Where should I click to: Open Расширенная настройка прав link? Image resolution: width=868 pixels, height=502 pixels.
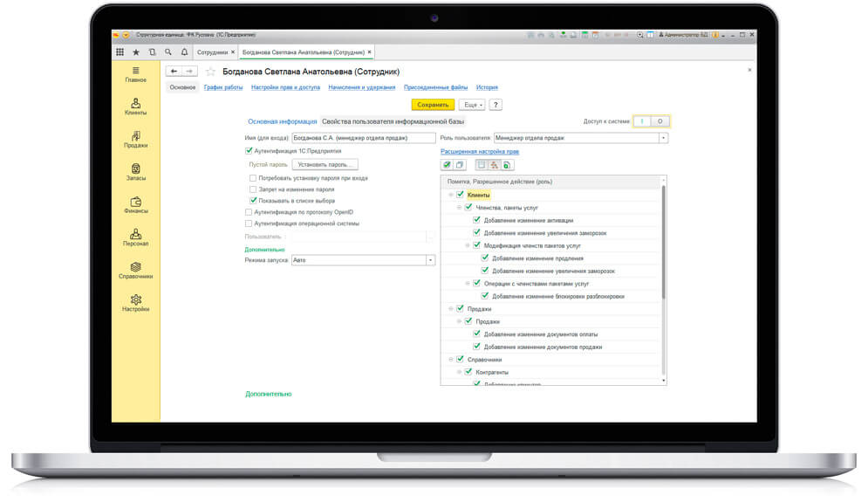point(480,151)
